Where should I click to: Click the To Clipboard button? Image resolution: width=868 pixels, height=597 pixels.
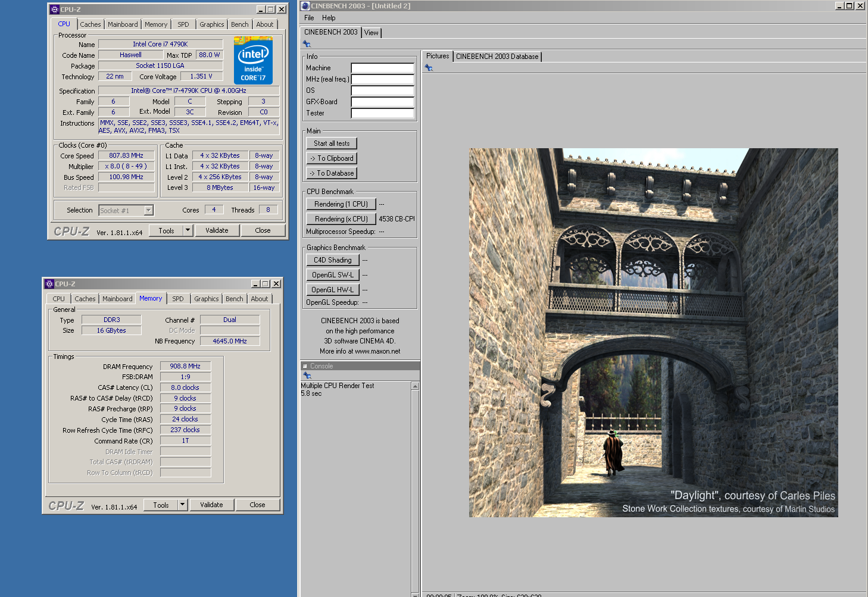[x=332, y=158]
